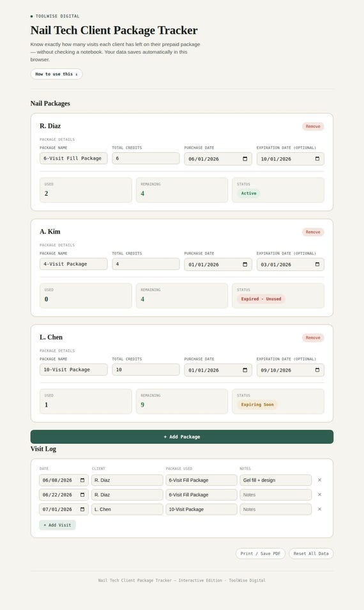The width and height of the screenshot is (364, 610).
Task: Open calendar icon on 07/01/2026 visit row
Action: click(82, 509)
